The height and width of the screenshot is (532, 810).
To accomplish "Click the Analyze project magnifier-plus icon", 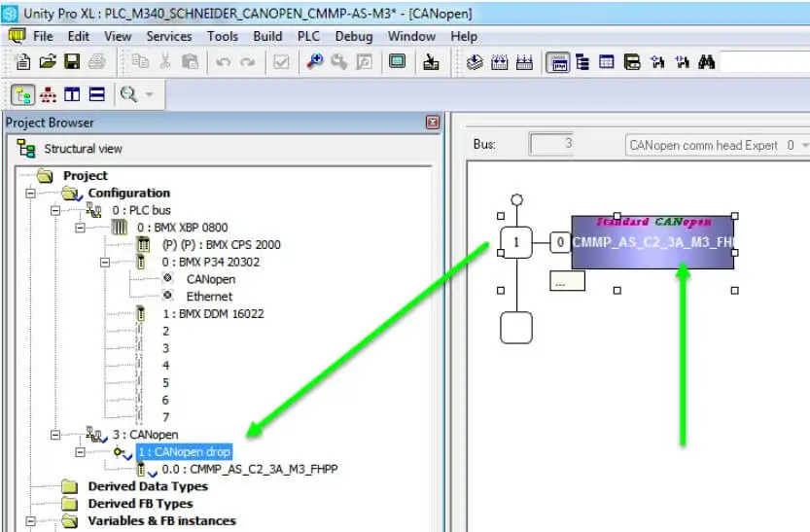I will coord(314,62).
